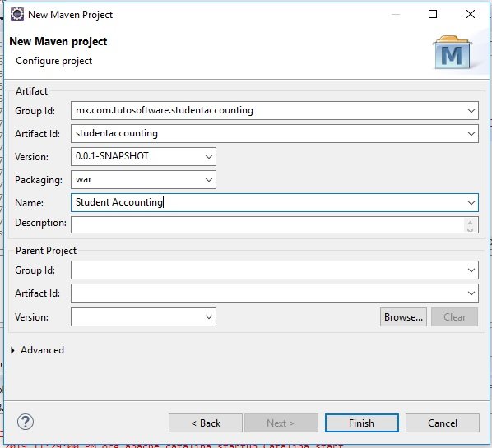The width and height of the screenshot is (492, 448).
Task: Click the Eclipse icon in the title bar
Action: click(17, 15)
